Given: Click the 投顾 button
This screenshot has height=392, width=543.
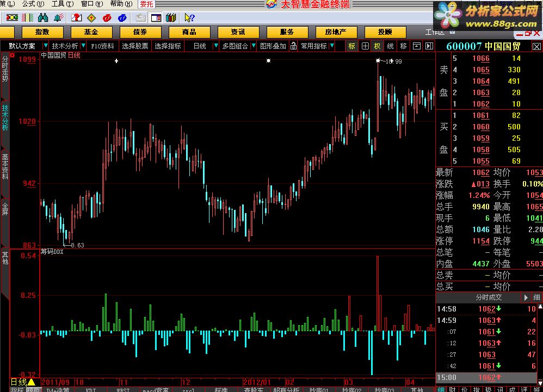Looking at the screenshot, I should 385,32.
